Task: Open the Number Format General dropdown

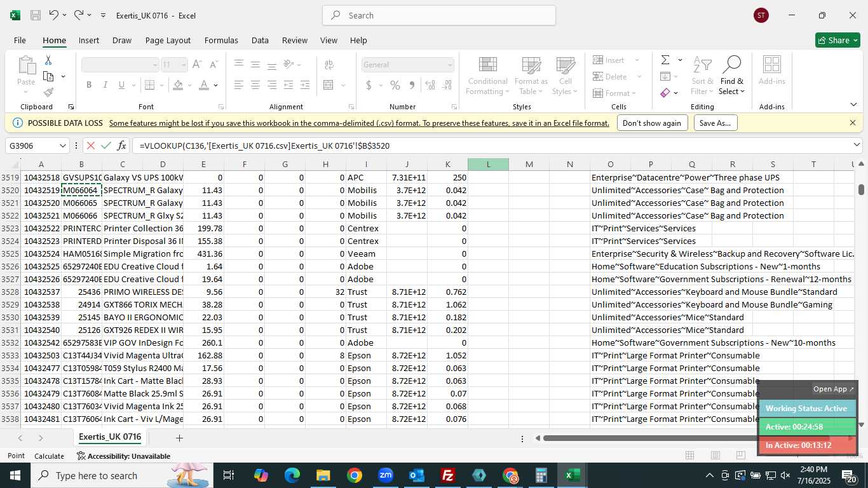Action: pyautogui.click(x=450, y=65)
